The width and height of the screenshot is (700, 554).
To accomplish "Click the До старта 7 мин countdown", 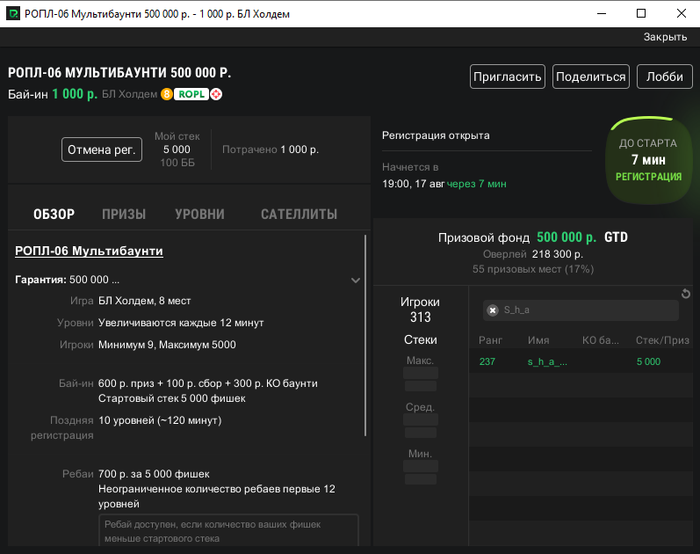I will pos(648,160).
